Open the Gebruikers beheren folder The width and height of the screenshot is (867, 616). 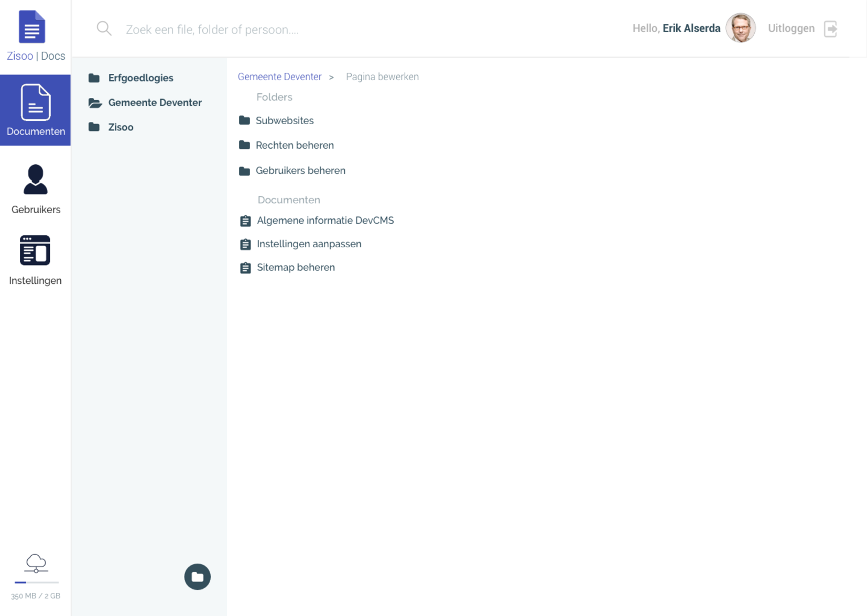coord(300,171)
